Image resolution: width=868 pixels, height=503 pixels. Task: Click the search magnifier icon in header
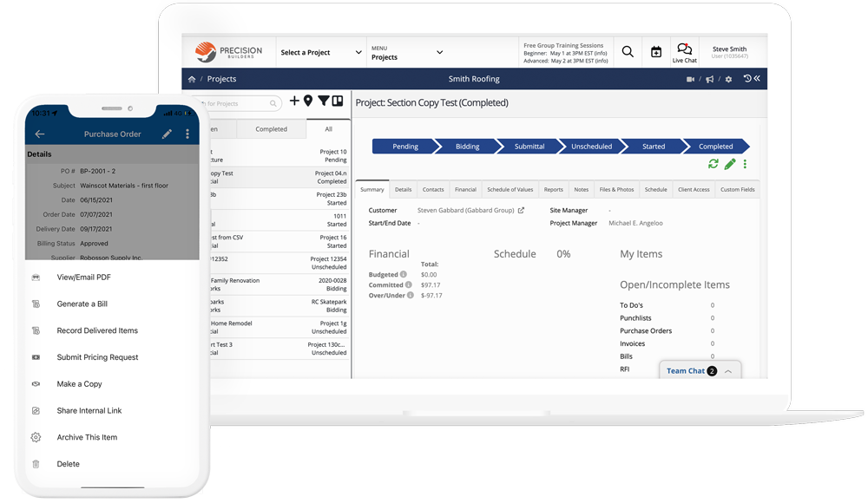628,52
